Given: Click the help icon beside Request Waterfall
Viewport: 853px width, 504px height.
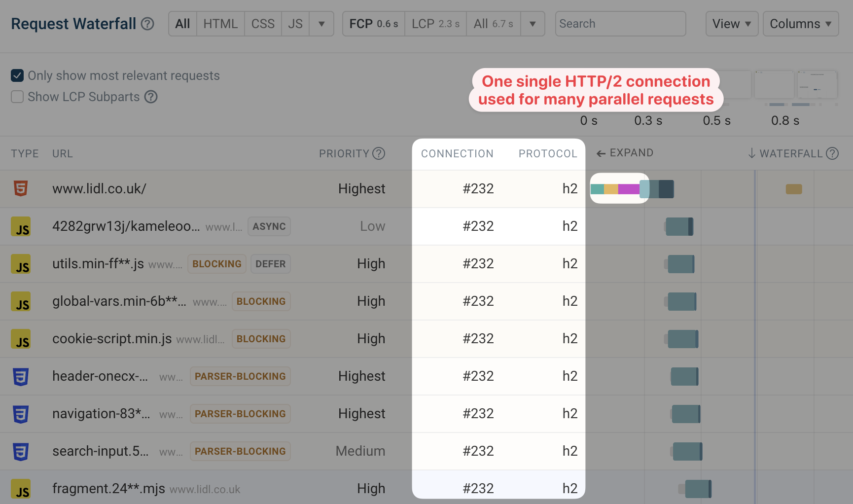Looking at the screenshot, I should [x=147, y=24].
